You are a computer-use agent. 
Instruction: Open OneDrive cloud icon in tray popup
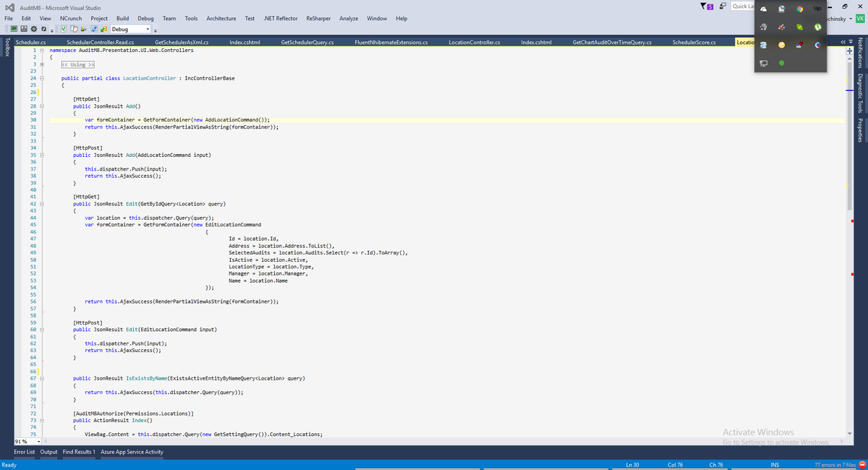(x=763, y=9)
